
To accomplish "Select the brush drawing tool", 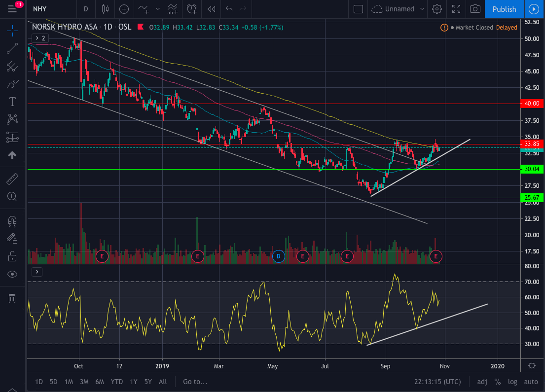I will (x=12, y=84).
